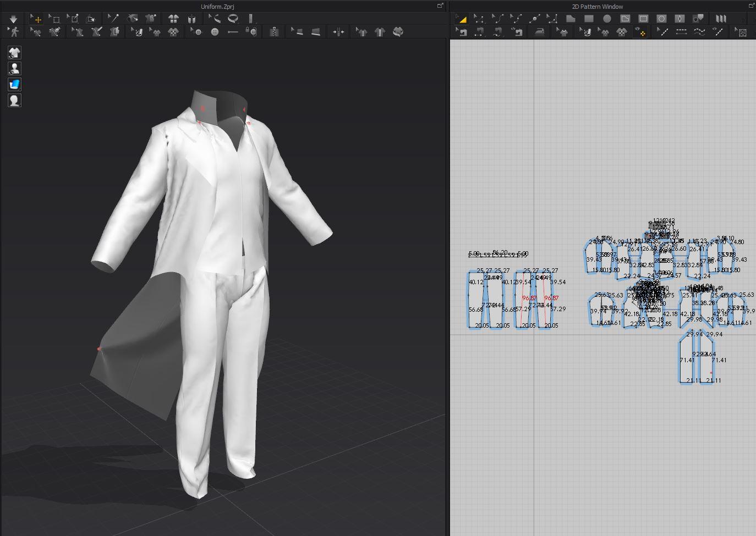
Task: Click the tack-on-avatar pinch arrows icon
Action: pyautogui.click(x=338, y=32)
